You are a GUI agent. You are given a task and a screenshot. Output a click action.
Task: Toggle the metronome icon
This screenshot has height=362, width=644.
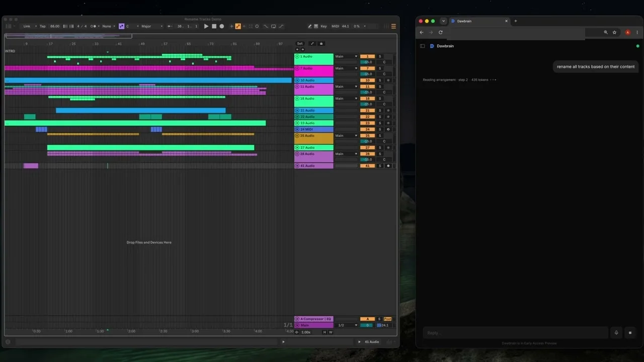(x=93, y=26)
